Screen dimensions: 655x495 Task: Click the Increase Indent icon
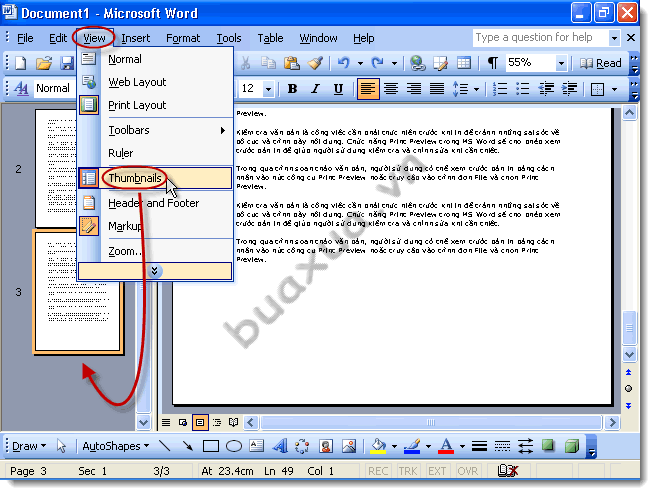[x=569, y=89]
